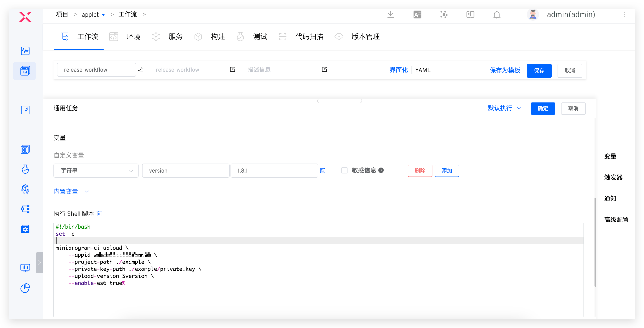Jump to 高级配置 in right navigation
The image size is (644, 328).
point(616,220)
